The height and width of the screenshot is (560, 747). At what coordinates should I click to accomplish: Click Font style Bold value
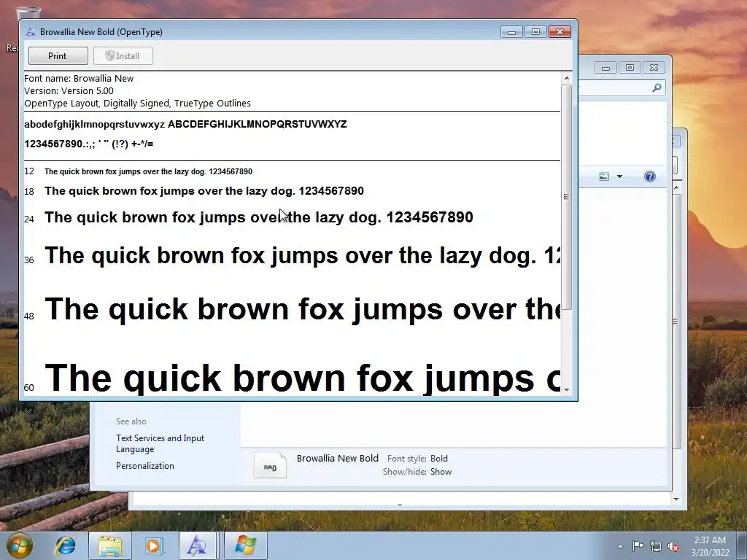[438, 459]
